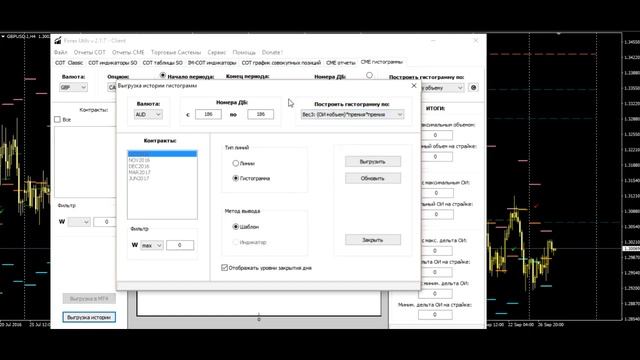The width and height of the screenshot is (640, 360).
Task: Select the NOV2016 contract in the list
Action: click(162, 160)
